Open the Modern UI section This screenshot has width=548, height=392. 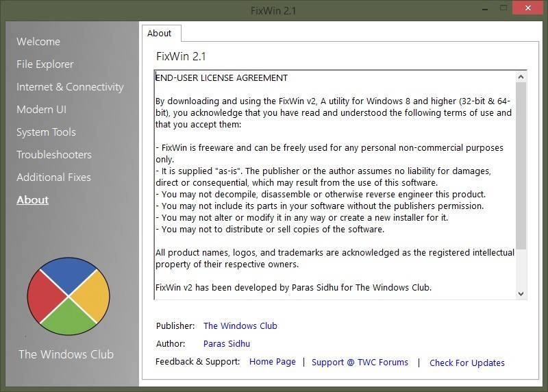(41, 110)
